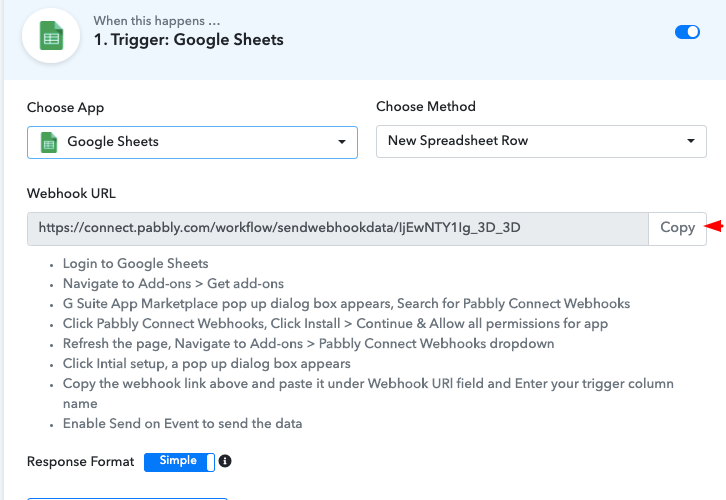The height and width of the screenshot is (500, 726).
Task: Click the 'Navigate to Add-ons > Get add-ons' line
Action: (x=173, y=283)
